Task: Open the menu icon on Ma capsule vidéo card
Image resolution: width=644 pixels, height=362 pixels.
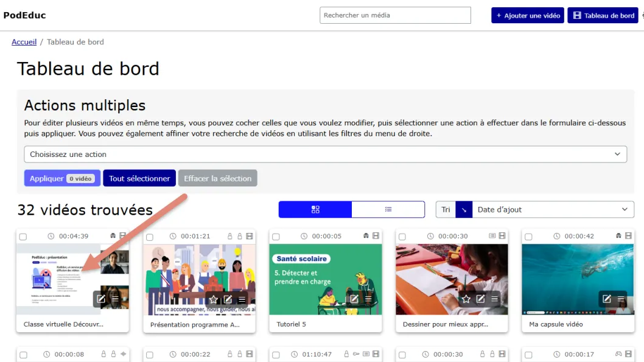Action: (x=621, y=299)
